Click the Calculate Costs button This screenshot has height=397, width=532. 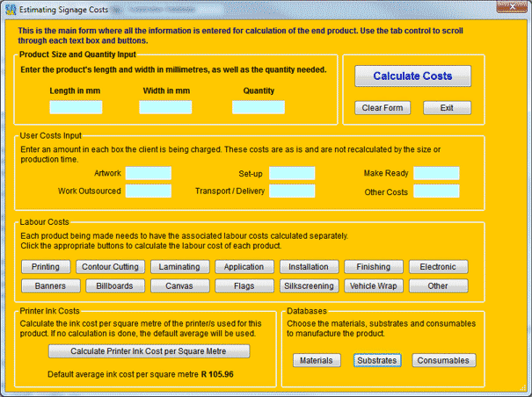tap(412, 76)
